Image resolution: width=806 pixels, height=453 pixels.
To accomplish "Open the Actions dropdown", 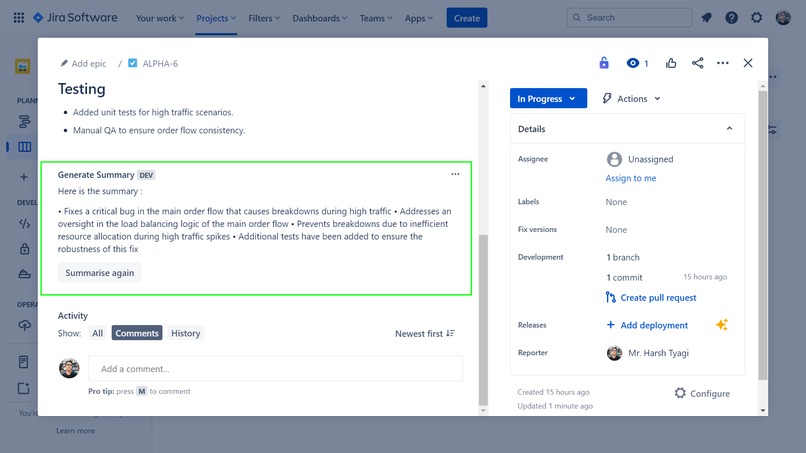I will (631, 98).
